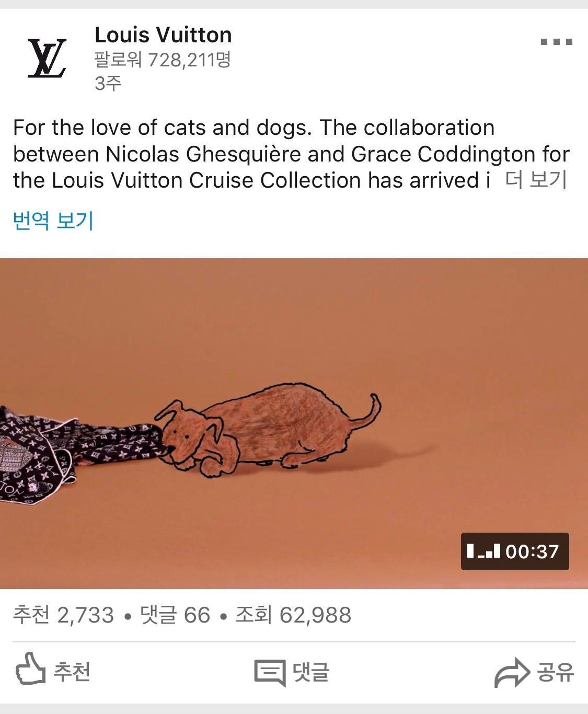View the 추천 2,733 likes count
The image size is (588, 714).
(63, 615)
